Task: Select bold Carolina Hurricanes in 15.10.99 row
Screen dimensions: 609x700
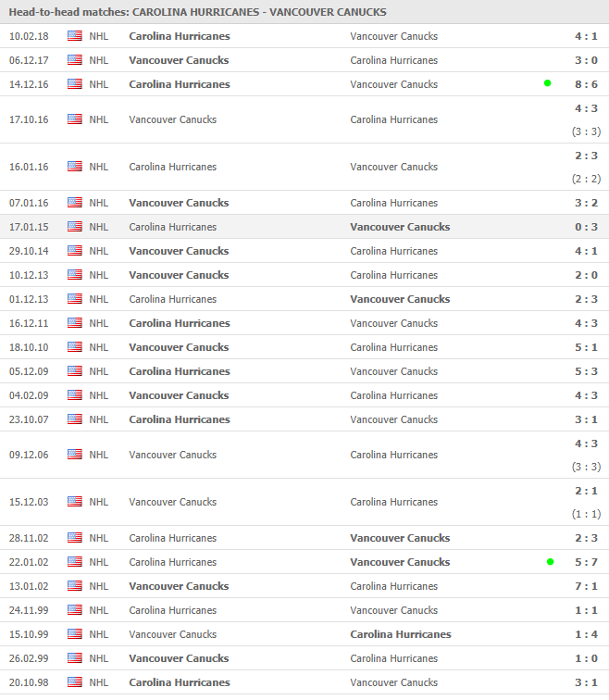Action: coord(401,635)
